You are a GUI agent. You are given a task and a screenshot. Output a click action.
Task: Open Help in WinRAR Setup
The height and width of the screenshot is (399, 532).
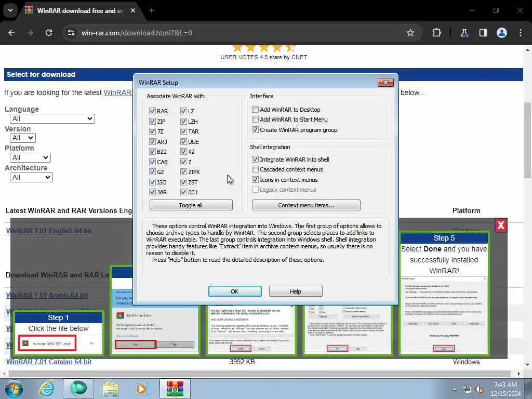tap(296, 291)
